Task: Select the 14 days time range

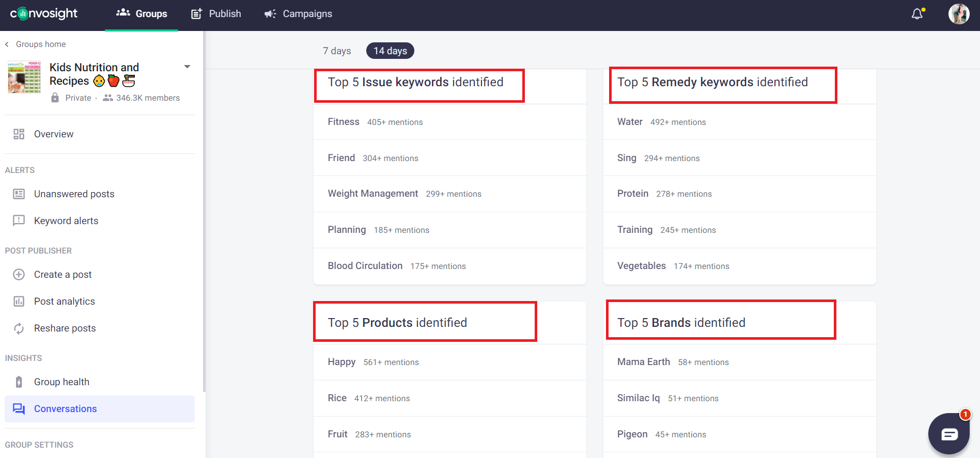Action: [x=390, y=51]
